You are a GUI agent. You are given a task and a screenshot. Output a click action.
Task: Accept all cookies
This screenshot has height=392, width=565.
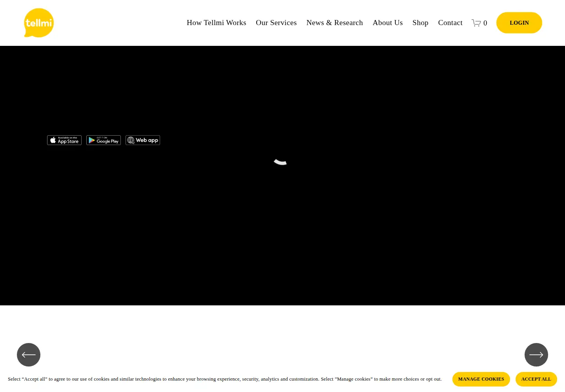(x=536, y=379)
